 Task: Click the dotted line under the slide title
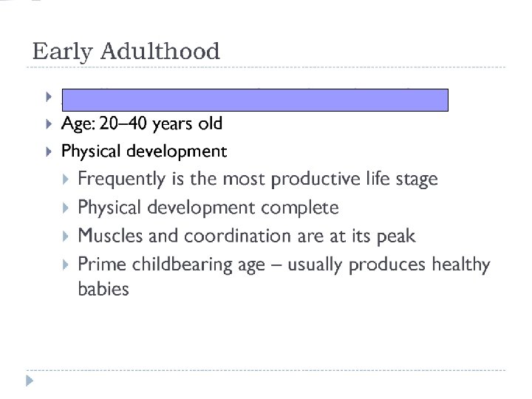tap(266, 69)
